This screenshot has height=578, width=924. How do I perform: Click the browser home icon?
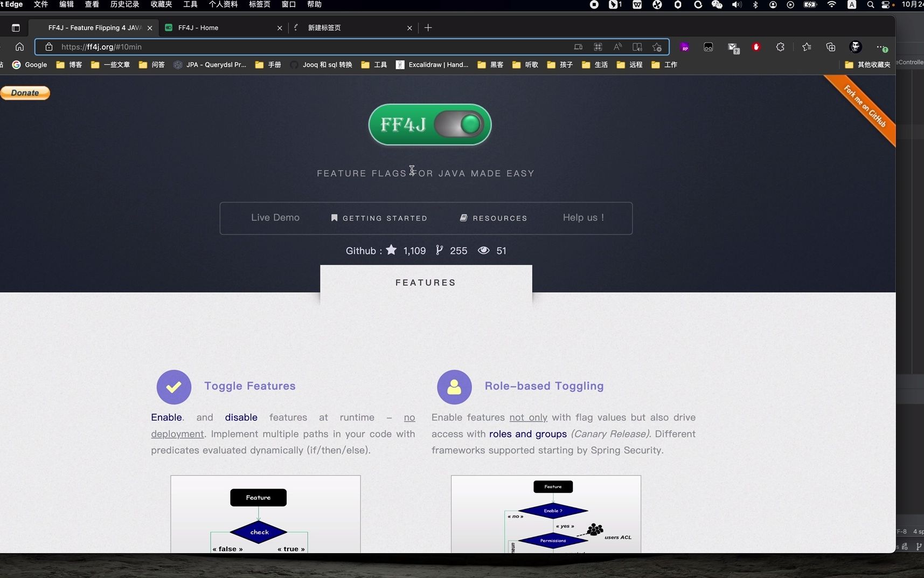point(19,47)
